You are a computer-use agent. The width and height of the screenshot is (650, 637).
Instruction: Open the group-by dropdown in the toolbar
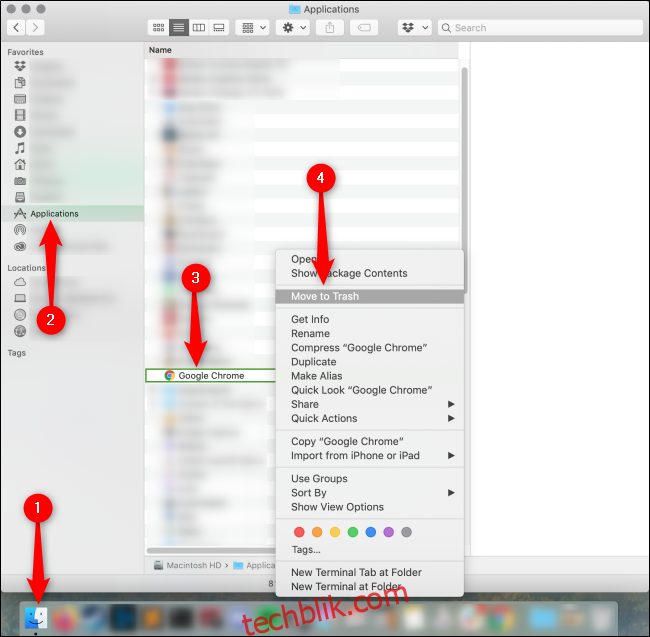pos(252,28)
